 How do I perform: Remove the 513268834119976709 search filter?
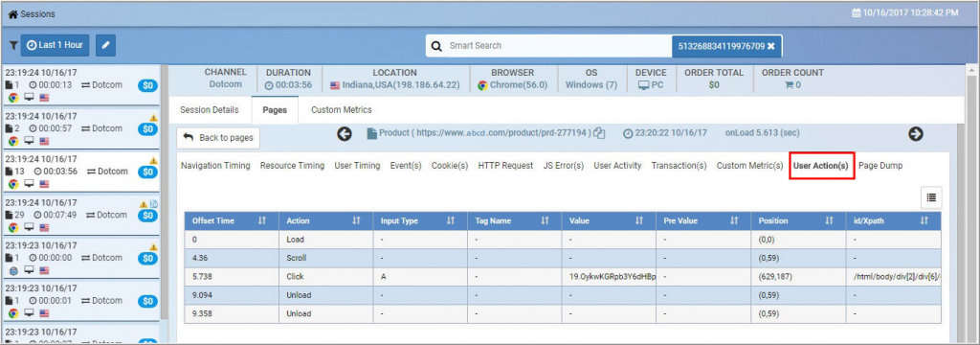tap(770, 46)
